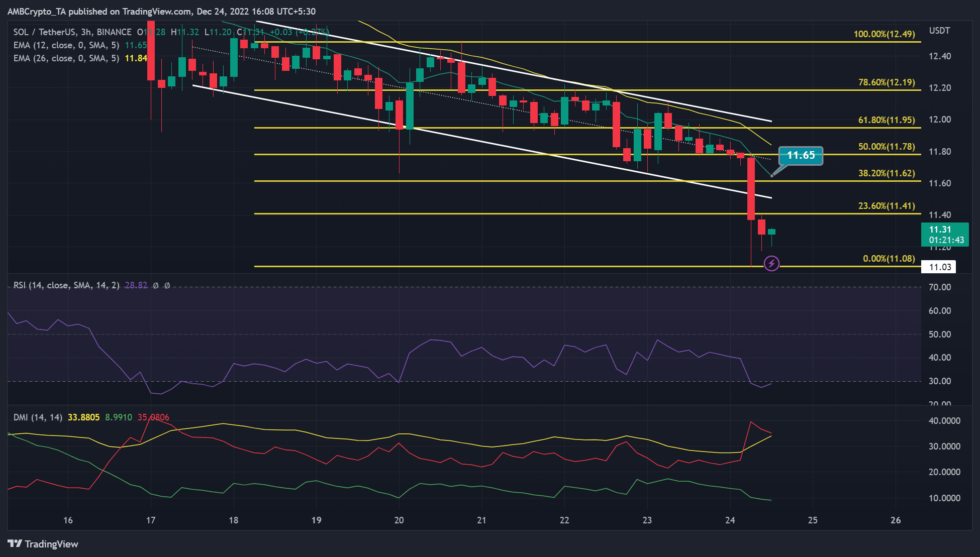
Task: Click the 0.00%(11.08) Fibonacci label
Action: [889, 259]
